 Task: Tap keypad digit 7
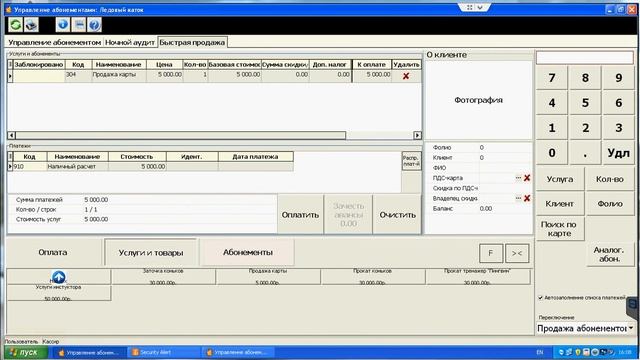pyautogui.click(x=552, y=78)
